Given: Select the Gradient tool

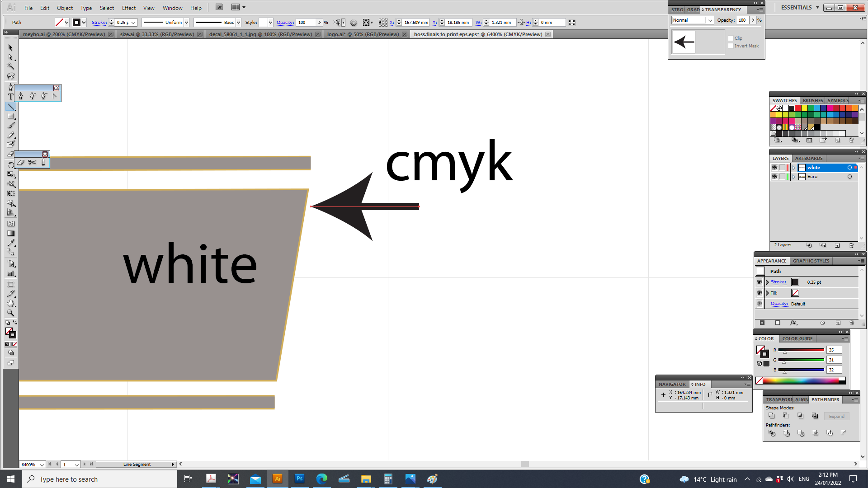Looking at the screenshot, I should click(11, 233).
